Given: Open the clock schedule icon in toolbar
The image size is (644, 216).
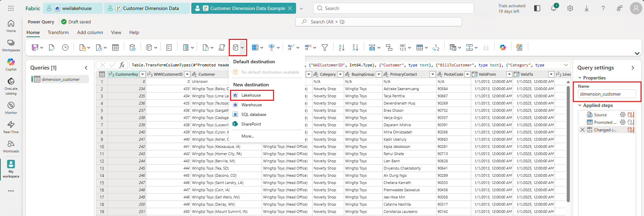Looking at the screenshot, I should click(65, 47).
